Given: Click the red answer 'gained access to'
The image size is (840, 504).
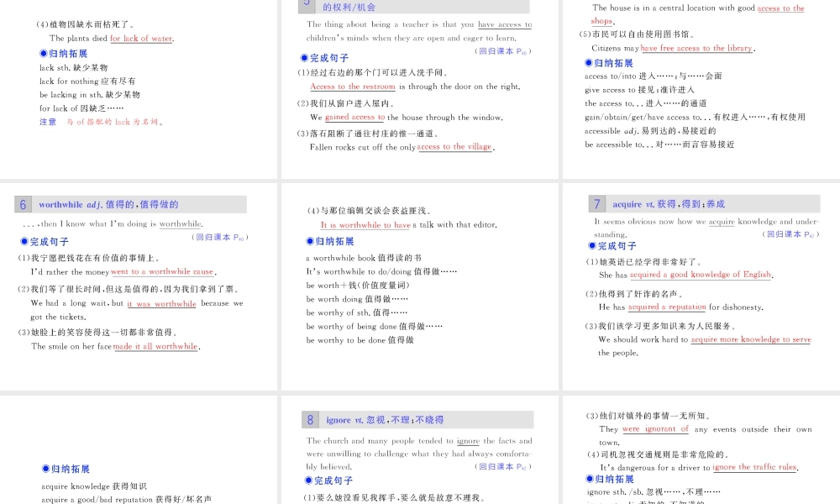Looking at the screenshot, I should click(355, 117).
